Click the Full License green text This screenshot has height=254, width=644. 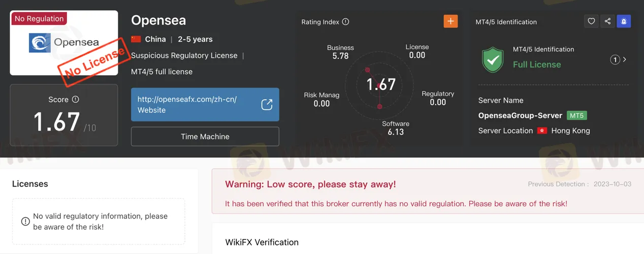537,65
